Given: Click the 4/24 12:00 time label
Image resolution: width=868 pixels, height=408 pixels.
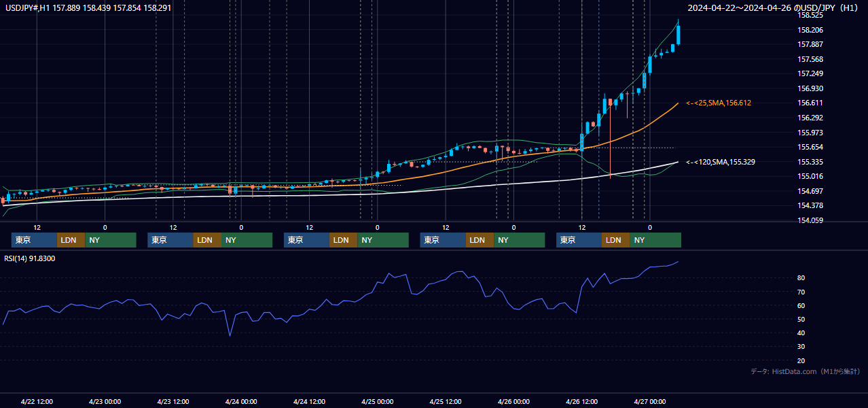Looking at the screenshot, I should (x=310, y=401).
